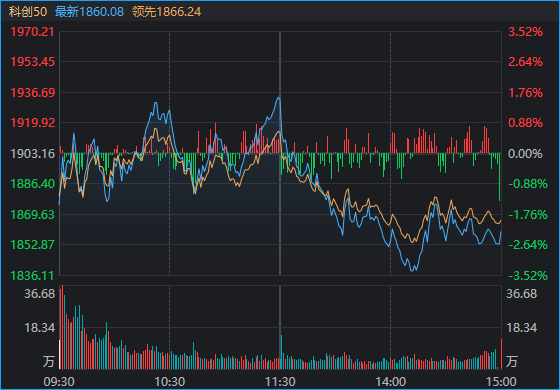
Task: Click the 1970.21 top price label
Action: (32, 32)
